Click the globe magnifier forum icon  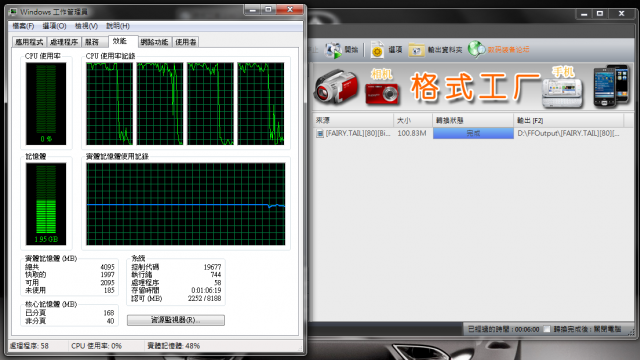click(x=476, y=49)
